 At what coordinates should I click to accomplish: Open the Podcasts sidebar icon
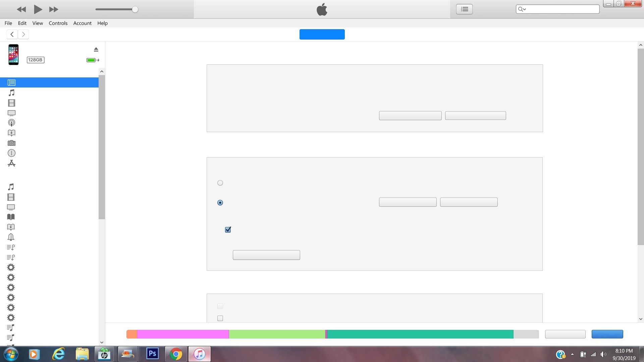[x=11, y=123]
